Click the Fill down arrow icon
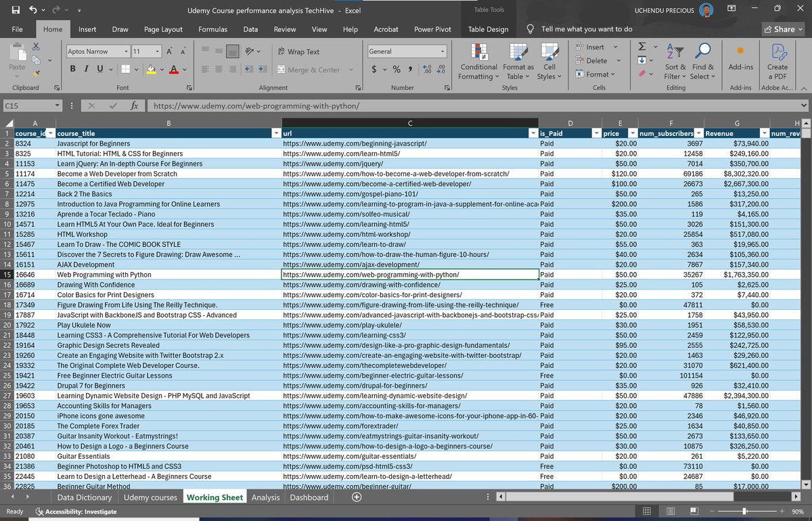 [x=641, y=60]
